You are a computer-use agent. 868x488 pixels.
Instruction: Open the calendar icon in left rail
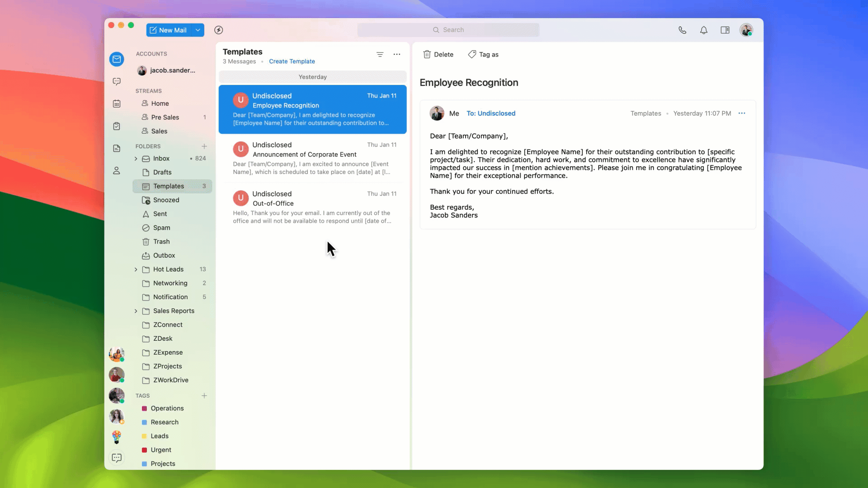(117, 103)
